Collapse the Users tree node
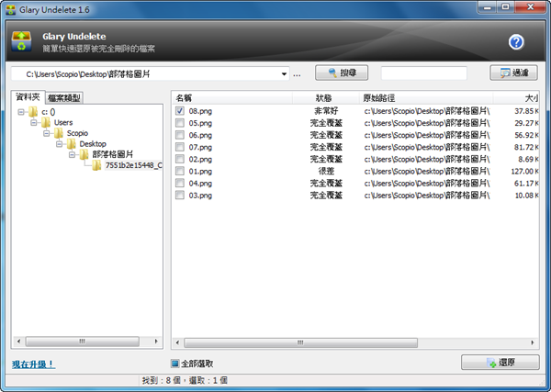551x392 pixels. click(33, 123)
